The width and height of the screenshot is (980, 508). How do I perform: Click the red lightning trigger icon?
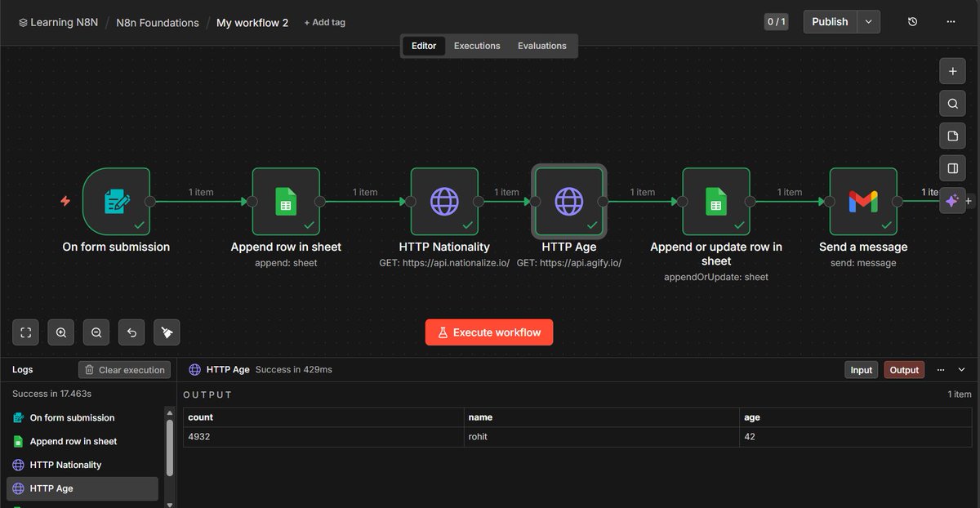[65, 201]
